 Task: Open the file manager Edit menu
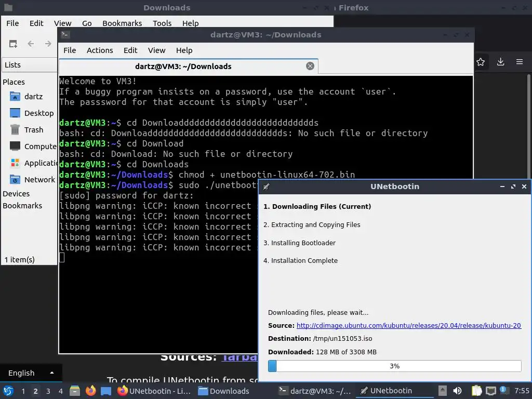[36, 23]
